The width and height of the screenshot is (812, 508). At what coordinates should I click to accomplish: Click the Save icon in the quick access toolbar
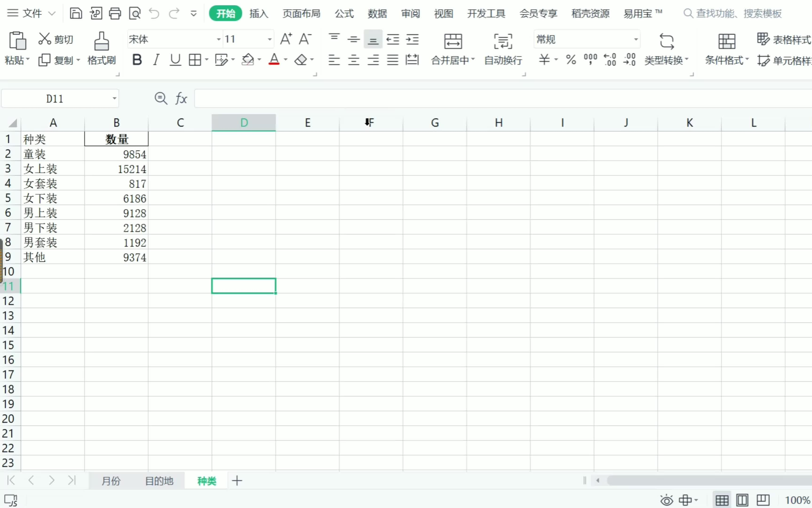[76, 13]
